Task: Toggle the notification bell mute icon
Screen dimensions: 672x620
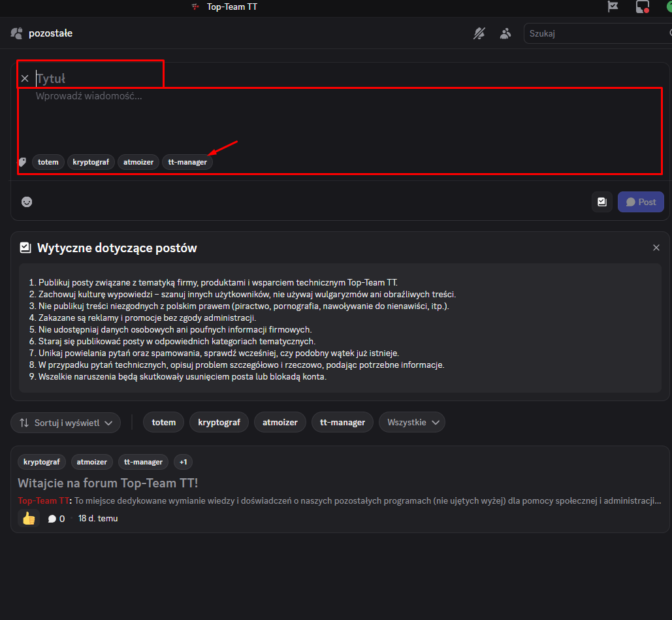Action: tap(479, 33)
